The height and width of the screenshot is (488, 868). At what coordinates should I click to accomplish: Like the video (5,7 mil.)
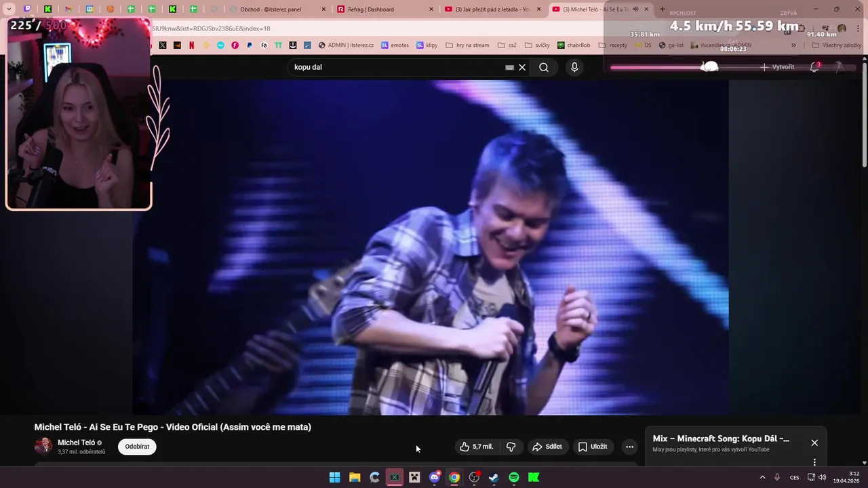click(x=477, y=447)
